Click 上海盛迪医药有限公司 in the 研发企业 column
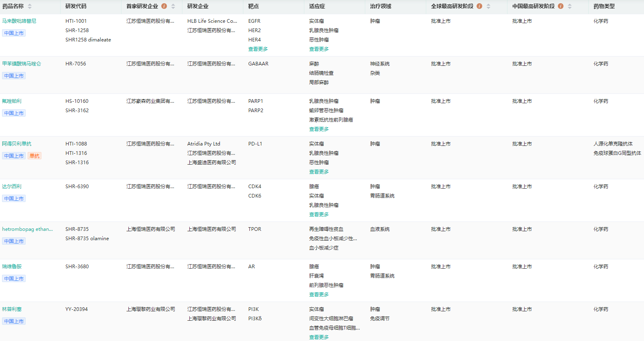The image size is (644, 341). pos(212,163)
